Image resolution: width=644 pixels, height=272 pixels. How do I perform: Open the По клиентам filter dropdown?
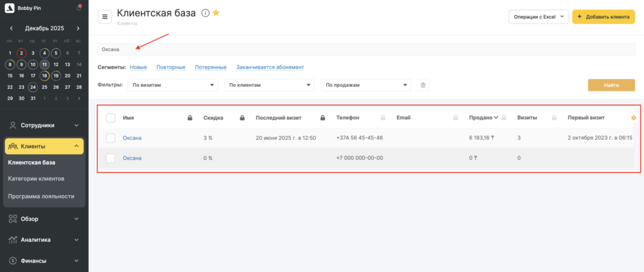tap(270, 85)
